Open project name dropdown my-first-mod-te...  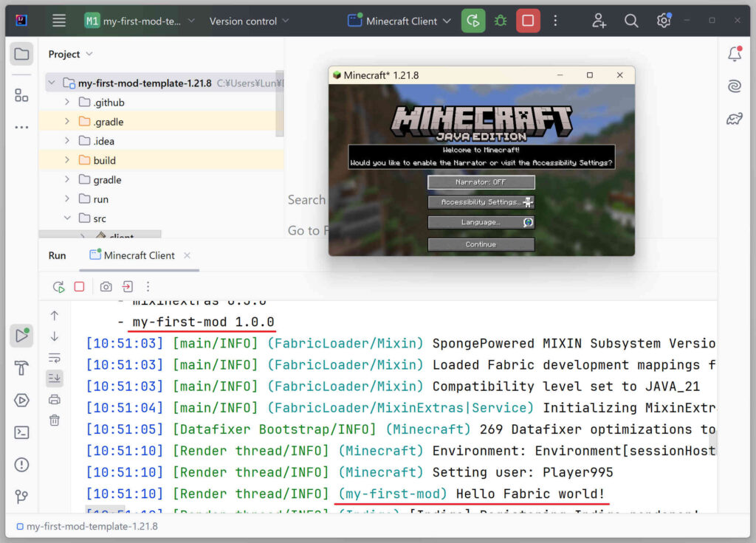point(140,21)
